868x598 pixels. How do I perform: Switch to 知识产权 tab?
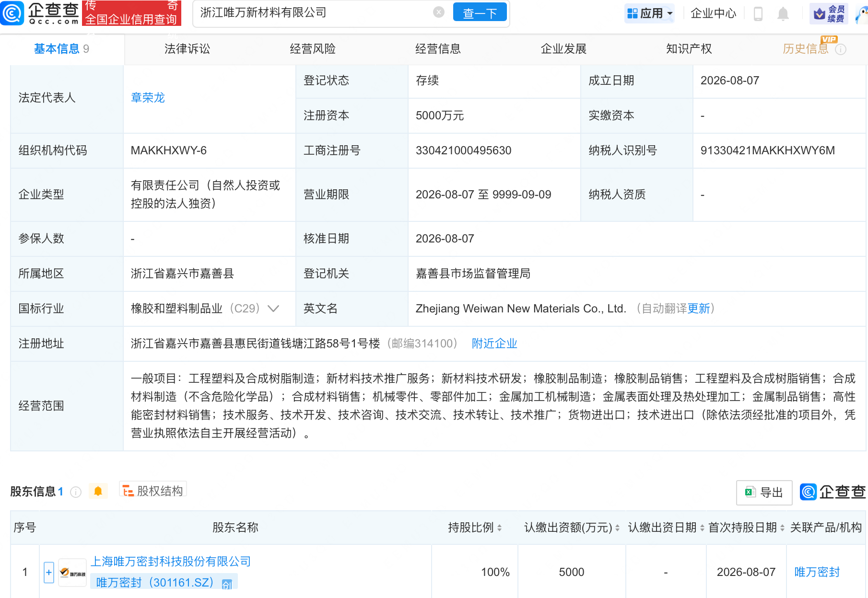(689, 49)
